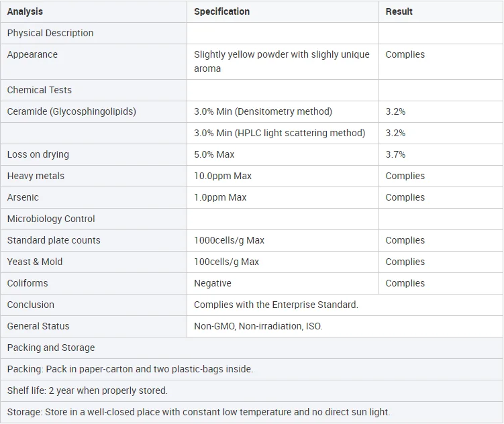Select the Physical Description row label

tap(50, 33)
